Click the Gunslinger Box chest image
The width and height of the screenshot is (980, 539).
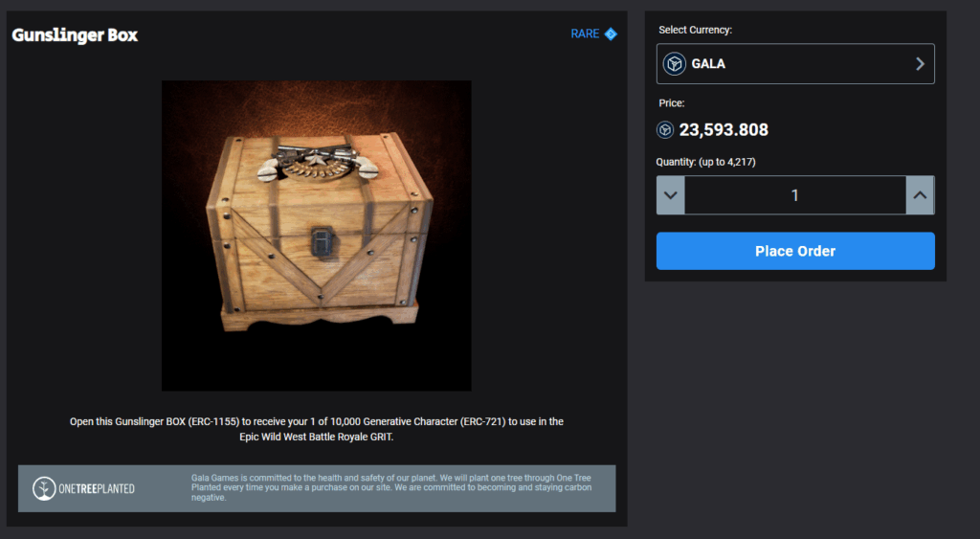pos(316,236)
